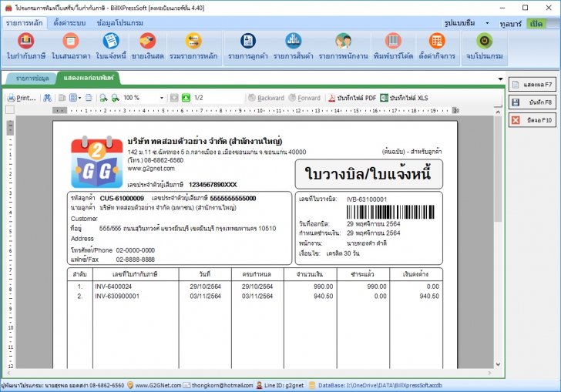Open the 100 % zoom dropdown
Screen dimensions: 561x392
[x=161, y=98]
